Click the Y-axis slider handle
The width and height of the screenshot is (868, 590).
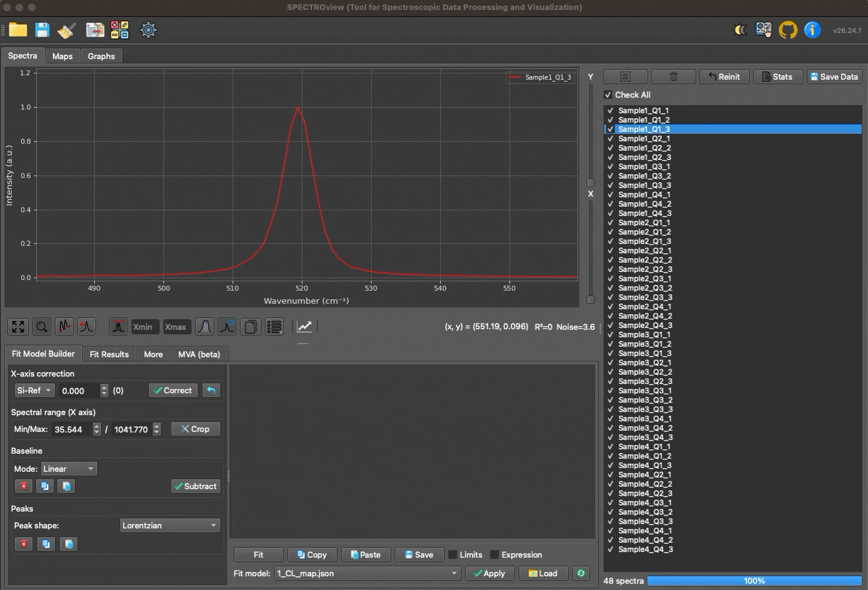click(591, 182)
